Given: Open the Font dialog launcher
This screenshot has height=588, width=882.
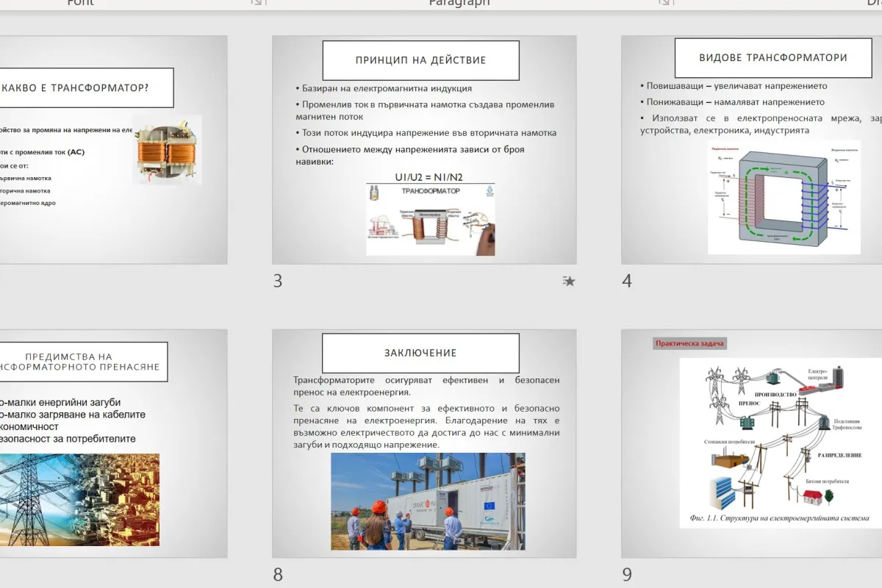Looking at the screenshot, I should (x=257, y=3).
